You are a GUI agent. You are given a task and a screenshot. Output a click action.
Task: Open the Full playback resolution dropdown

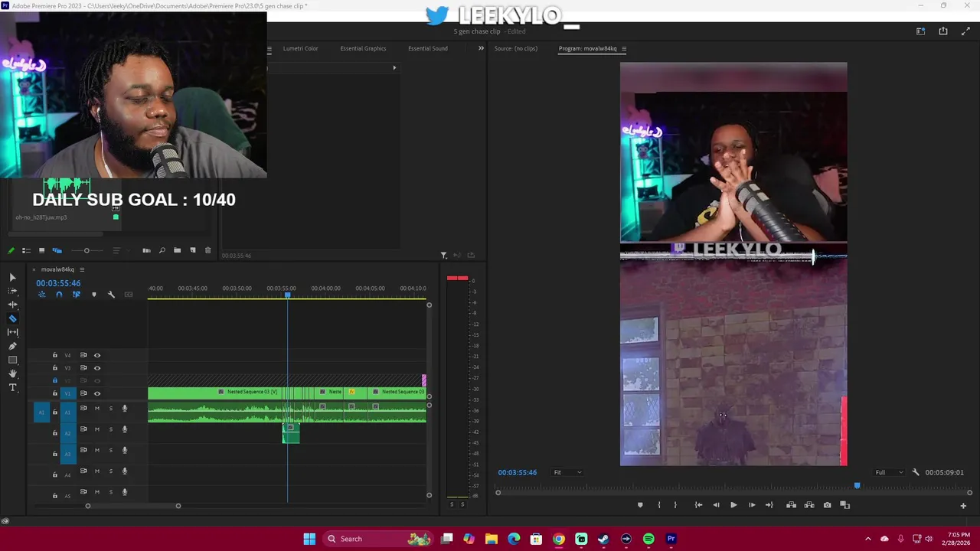click(x=890, y=472)
